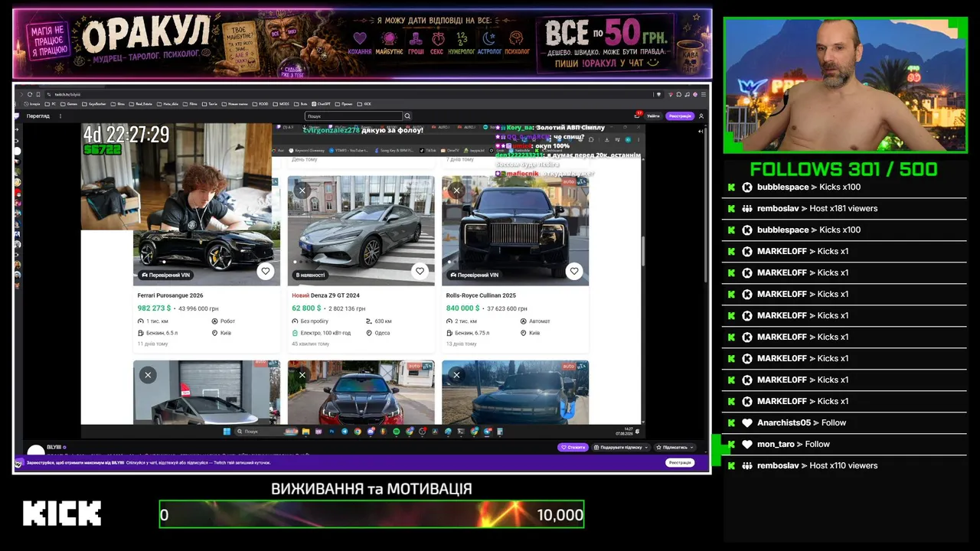
Task: Click the 'remboslav > Host x181 viewers' event
Action: (844, 209)
